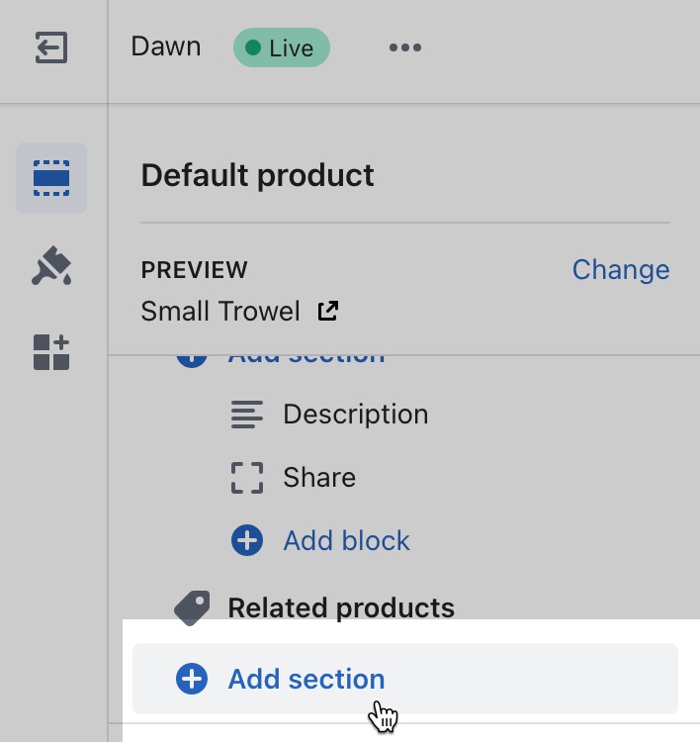This screenshot has height=744, width=700.
Task: Click highlighted Add section button
Action: pyautogui.click(x=306, y=679)
